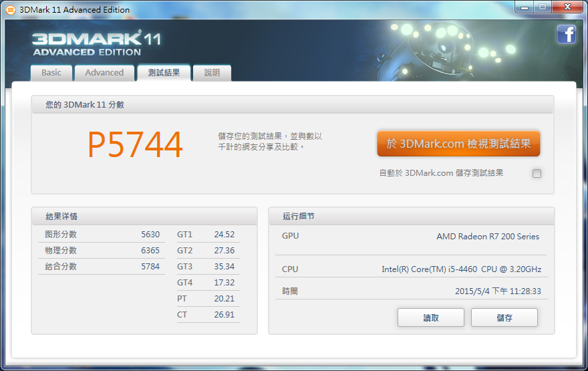Viewport: 588px width, 371px height.
Task: Maximize the 3DMark 11 window
Action: (x=542, y=7)
